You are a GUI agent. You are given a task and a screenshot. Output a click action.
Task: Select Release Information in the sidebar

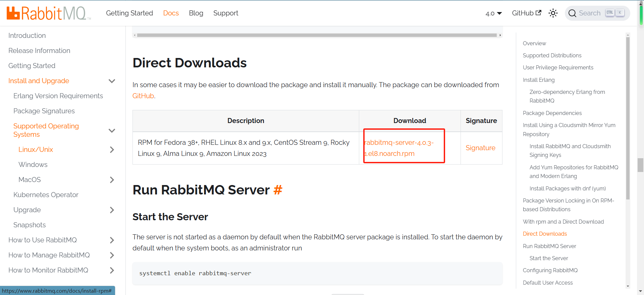coord(39,51)
